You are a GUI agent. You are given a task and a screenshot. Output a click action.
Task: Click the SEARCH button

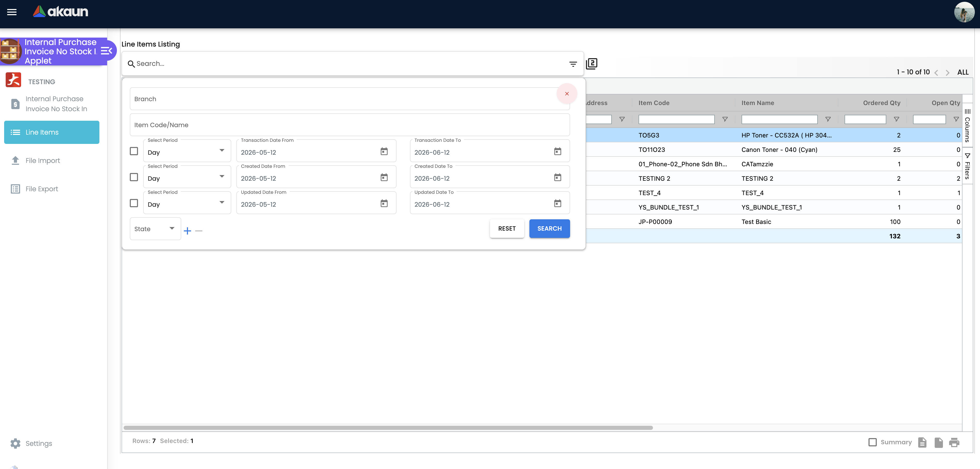click(549, 229)
